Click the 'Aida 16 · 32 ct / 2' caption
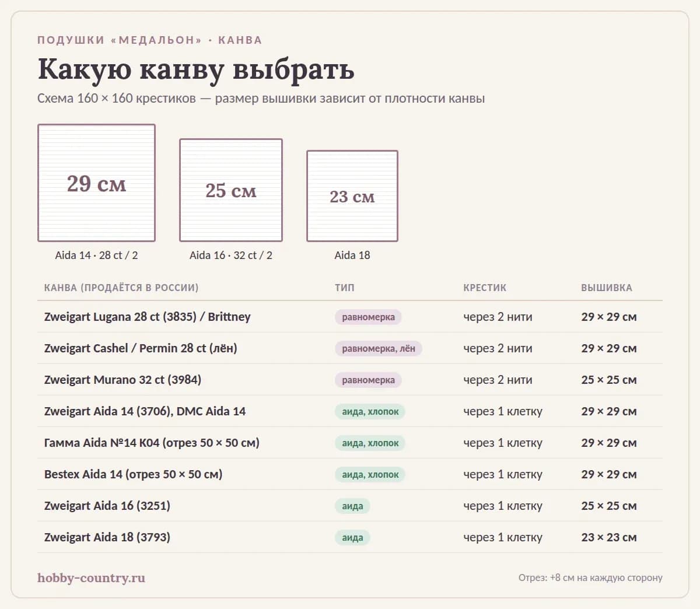700x609 pixels. [231, 255]
